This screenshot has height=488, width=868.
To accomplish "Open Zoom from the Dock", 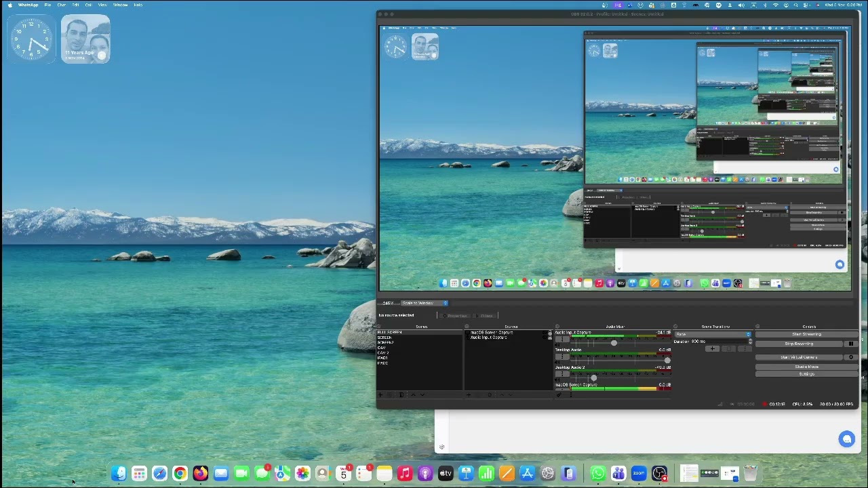I will (x=639, y=473).
